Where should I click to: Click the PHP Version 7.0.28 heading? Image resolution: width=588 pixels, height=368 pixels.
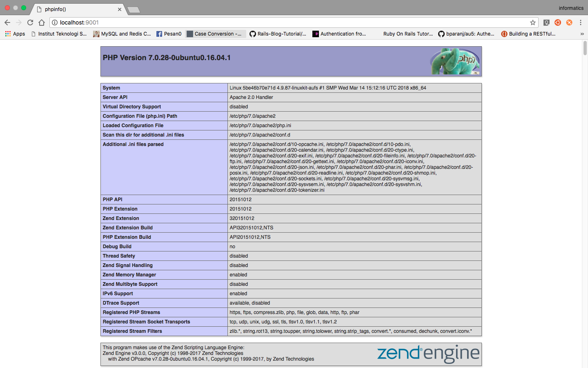coord(167,58)
